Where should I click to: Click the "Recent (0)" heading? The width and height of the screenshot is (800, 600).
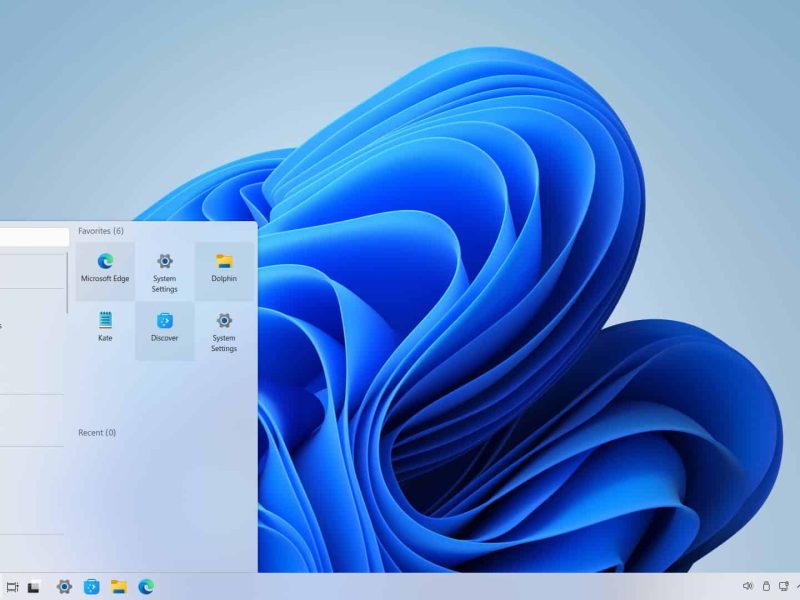(97, 433)
